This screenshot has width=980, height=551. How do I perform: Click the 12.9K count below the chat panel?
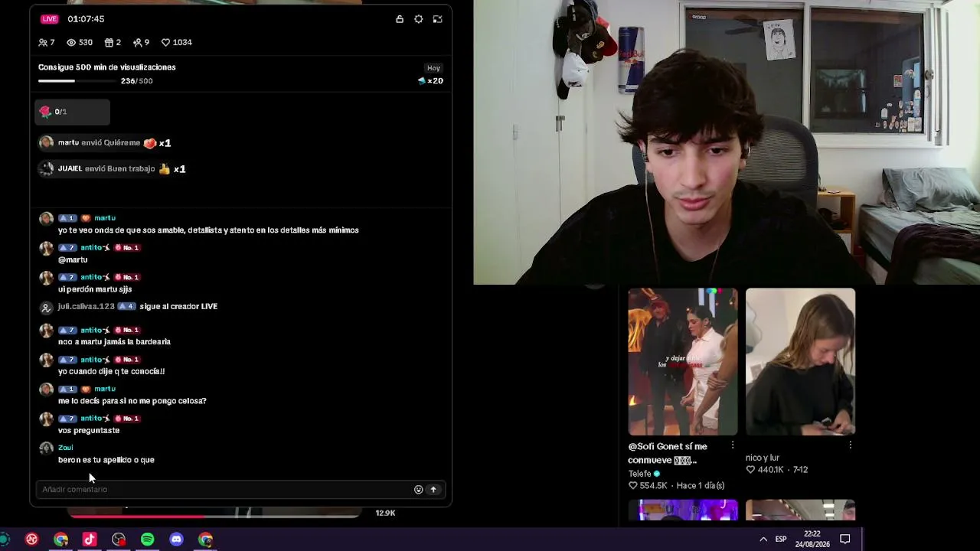point(385,514)
